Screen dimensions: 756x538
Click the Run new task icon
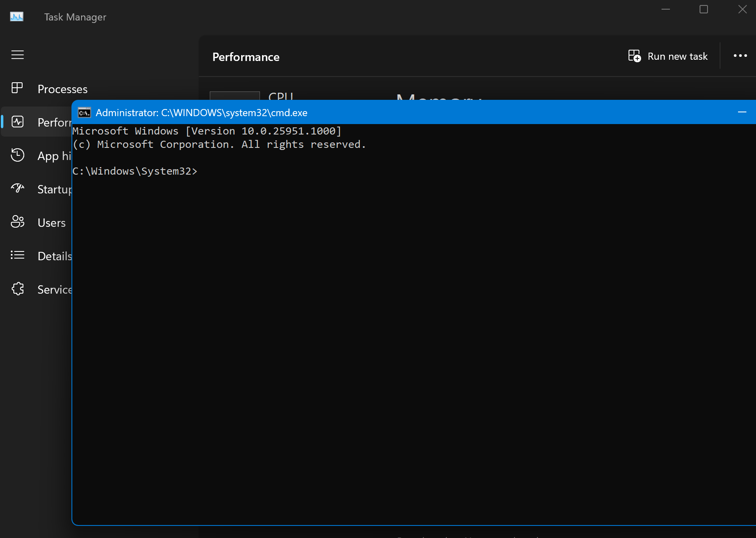point(634,56)
